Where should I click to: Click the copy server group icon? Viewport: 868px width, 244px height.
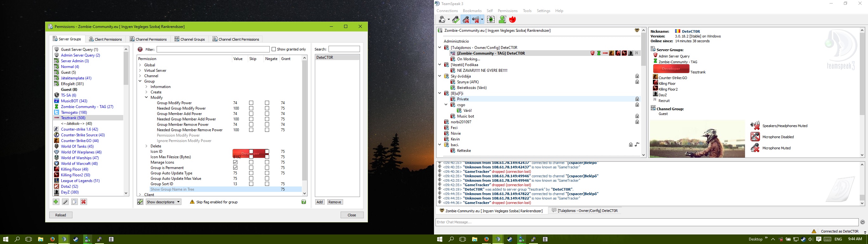point(74,202)
